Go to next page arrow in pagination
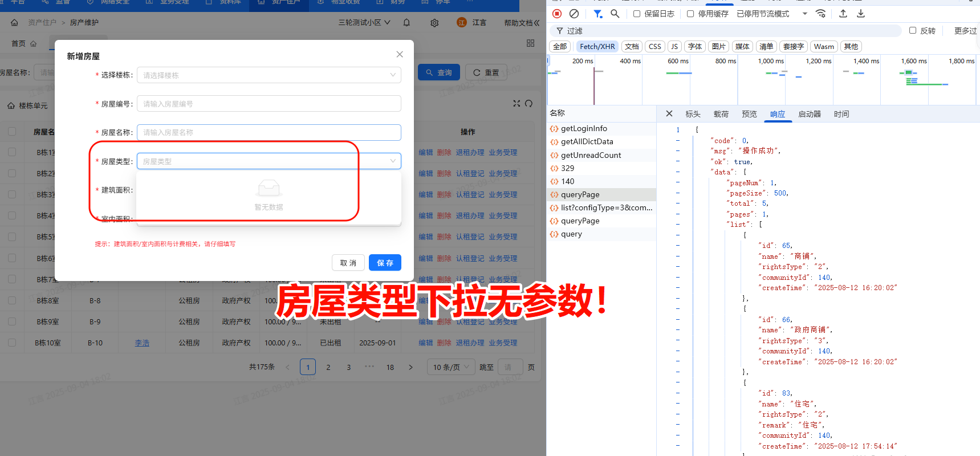 [410, 368]
